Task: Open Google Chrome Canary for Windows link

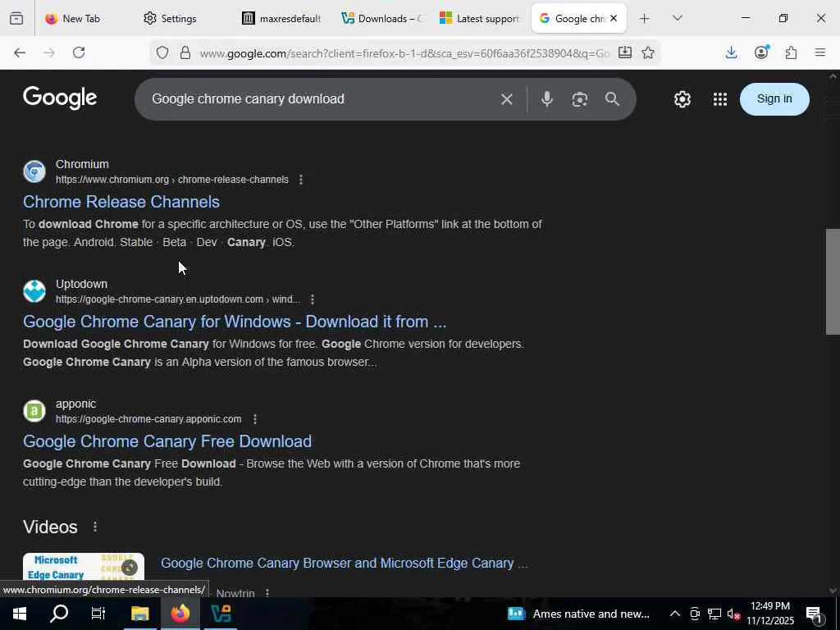Action: pyautogui.click(x=235, y=322)
